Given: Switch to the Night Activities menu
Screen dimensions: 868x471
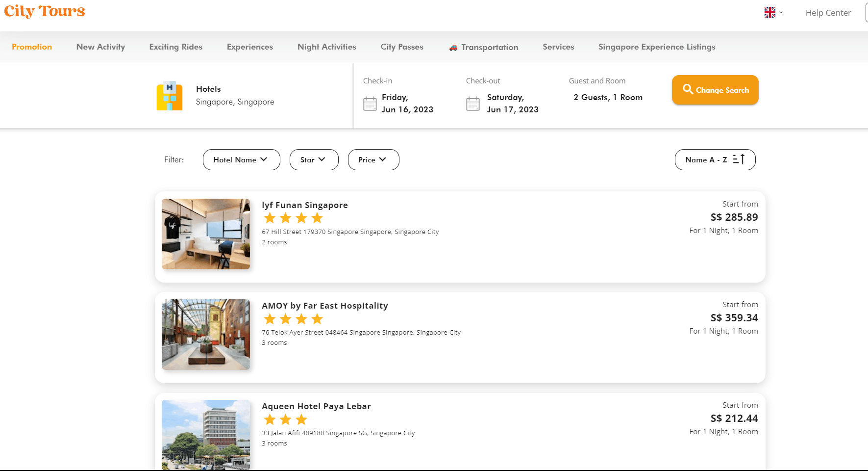Looking at the screenshot, I should 326,47.
